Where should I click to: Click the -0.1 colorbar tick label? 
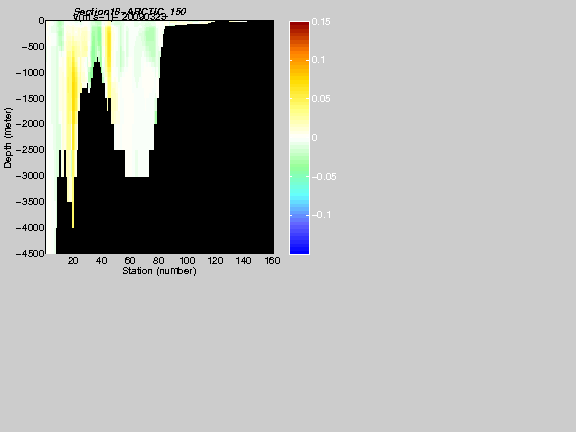coord(321,215)
